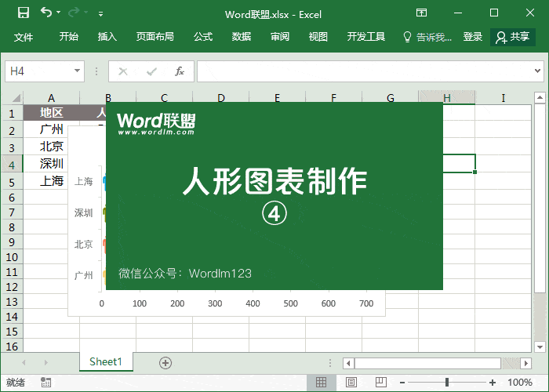Screen dimensions: 549x392
Task: Click cell A4 containing 深圳
Action: (52, 163)
